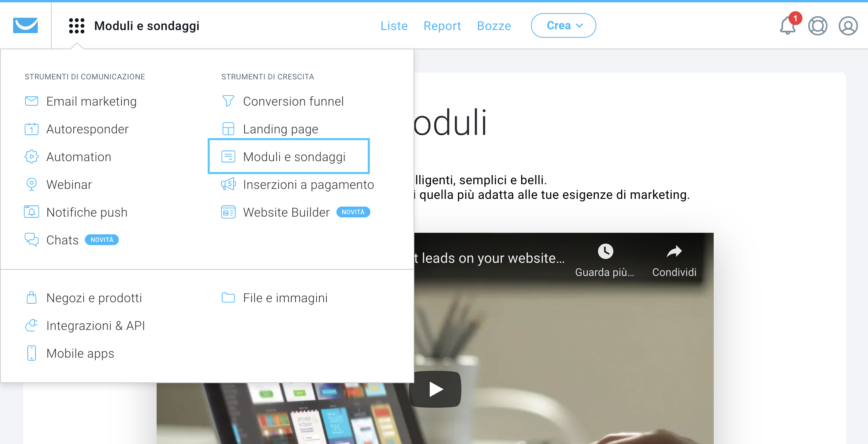The width and height of the screenshot is (868, 444).
Task: Click the Automation gear icon
Action: (32, 156)
